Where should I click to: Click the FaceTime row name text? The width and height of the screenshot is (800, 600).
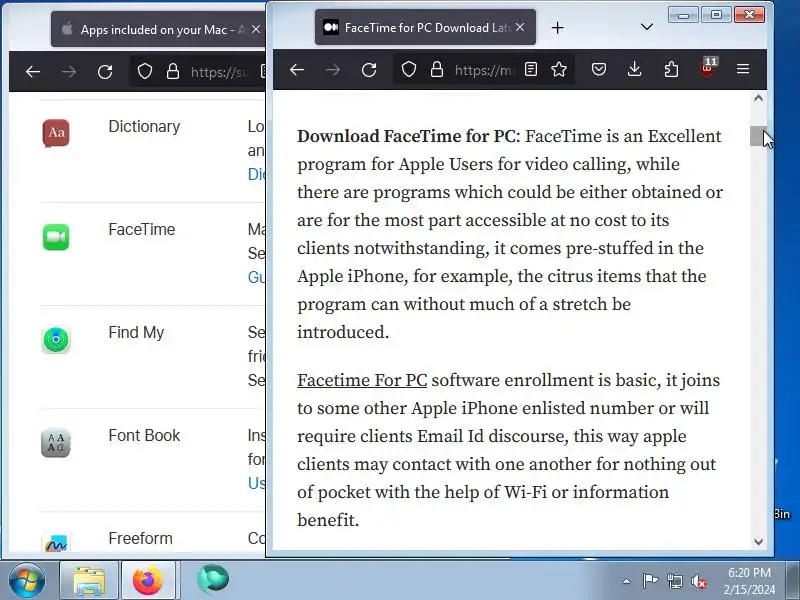(x=142, y=230)
